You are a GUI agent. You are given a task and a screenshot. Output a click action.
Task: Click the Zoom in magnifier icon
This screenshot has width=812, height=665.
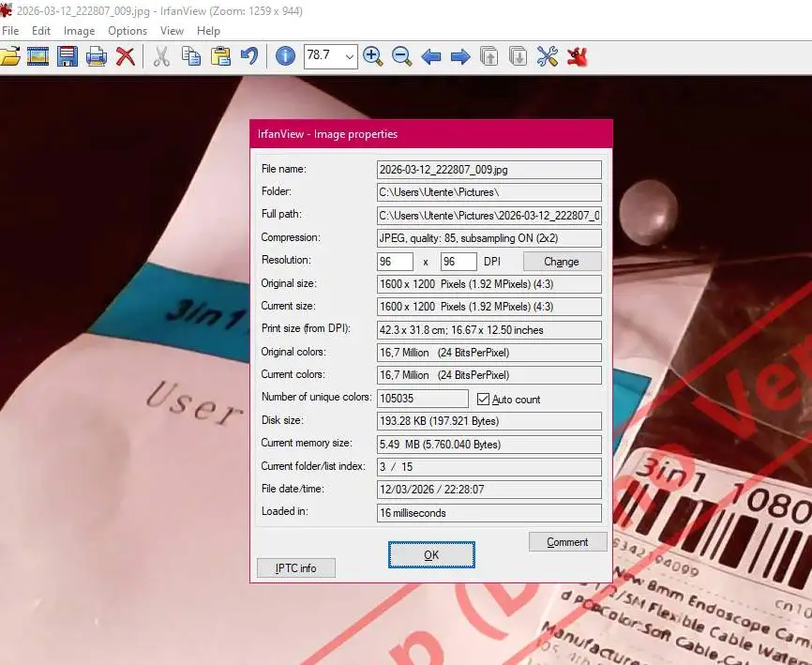pyautogui.click(x=373, y=56)
